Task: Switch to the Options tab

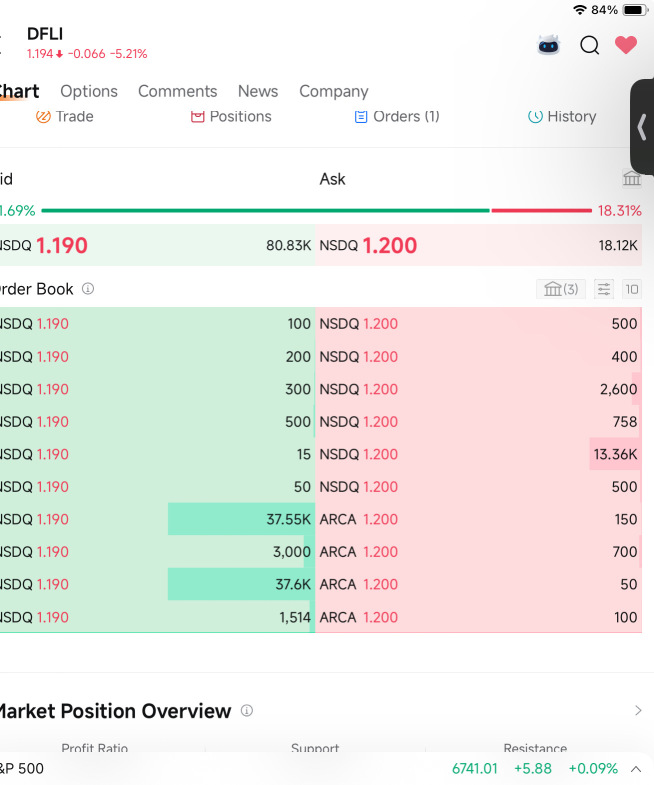Action: [89, 91]
